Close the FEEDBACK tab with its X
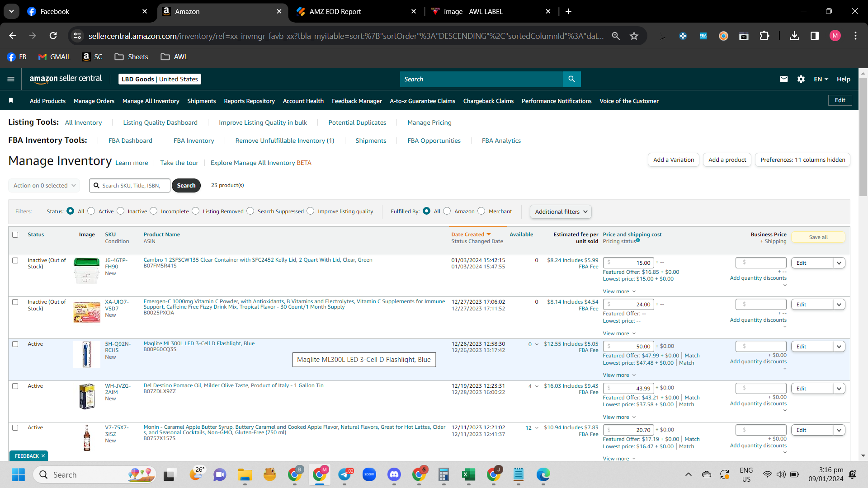This screenshot has height=488, width=868. click(43, 456)
